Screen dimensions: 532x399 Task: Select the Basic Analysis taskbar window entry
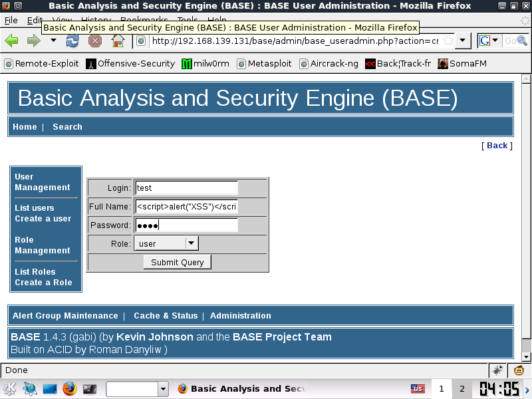(x=242, y=389)
